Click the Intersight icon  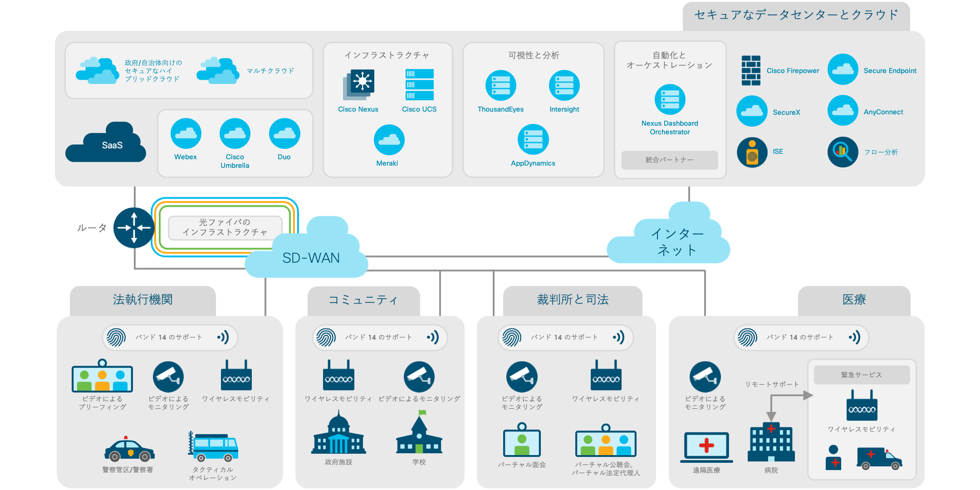[x=564, y=85]
